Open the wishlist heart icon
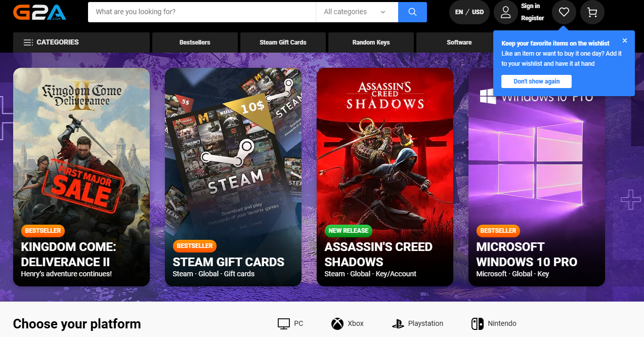644x337 pixels. pos(564,12)
